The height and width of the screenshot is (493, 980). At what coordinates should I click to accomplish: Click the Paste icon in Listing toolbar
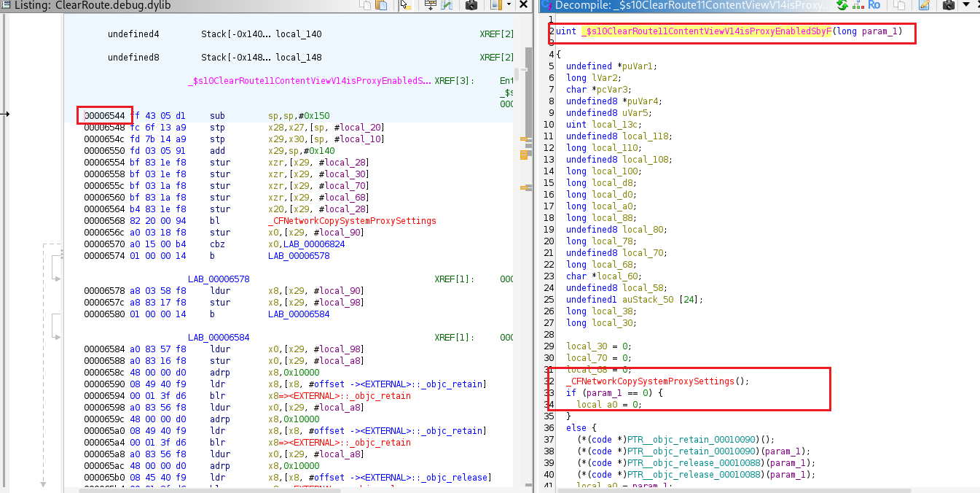tap(380, 5)
